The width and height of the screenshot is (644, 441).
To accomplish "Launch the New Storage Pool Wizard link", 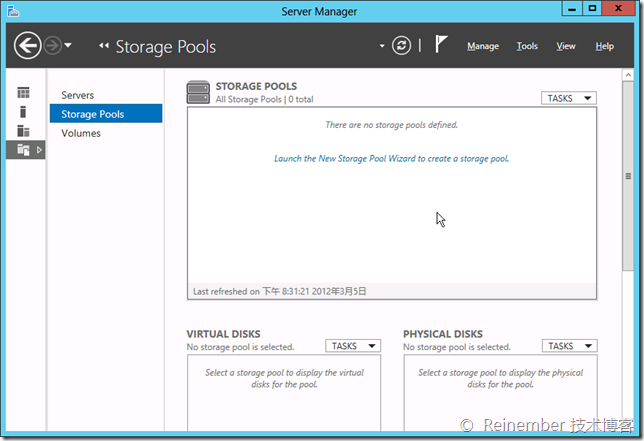I will [391, 158].
